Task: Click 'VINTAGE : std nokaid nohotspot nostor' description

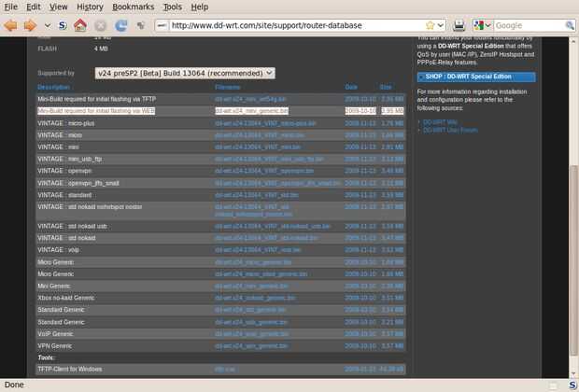Action: 90,207
